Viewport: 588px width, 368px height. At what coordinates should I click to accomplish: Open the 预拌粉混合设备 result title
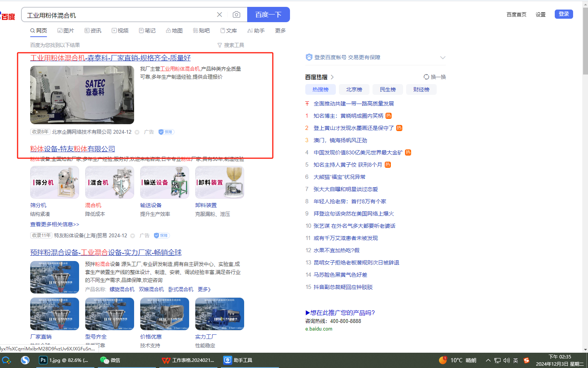pyautogui.click(x=106, y=252)
